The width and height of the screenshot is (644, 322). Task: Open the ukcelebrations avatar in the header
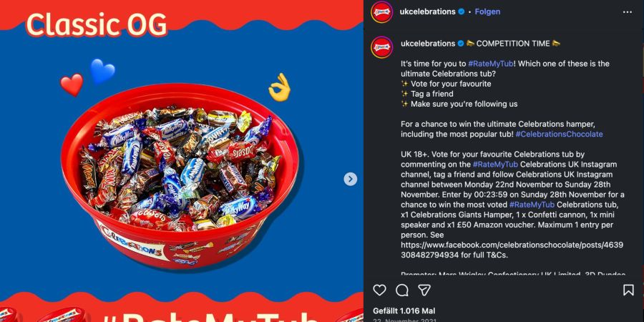(x=381, y=12)
